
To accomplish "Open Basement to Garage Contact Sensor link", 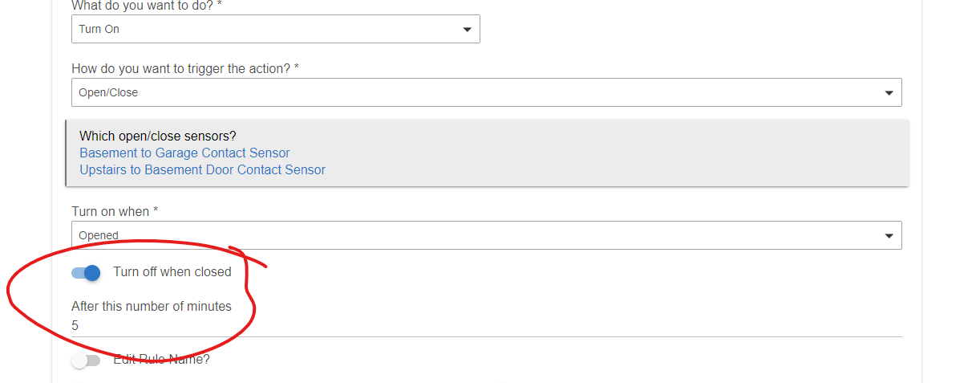I will click(x=184, y=153).
